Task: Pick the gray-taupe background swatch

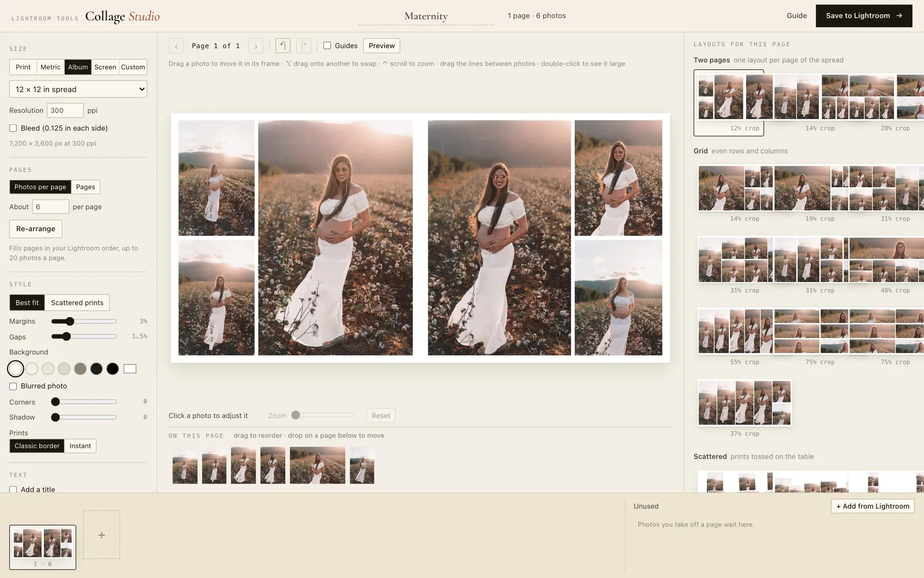Action: pyautogui.click(x=80, y=369)
